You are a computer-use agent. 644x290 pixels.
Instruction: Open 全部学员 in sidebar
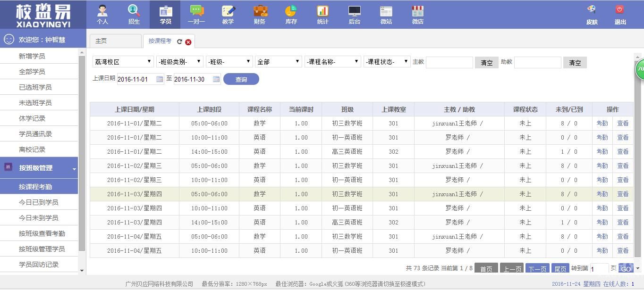tap(39, 72)
